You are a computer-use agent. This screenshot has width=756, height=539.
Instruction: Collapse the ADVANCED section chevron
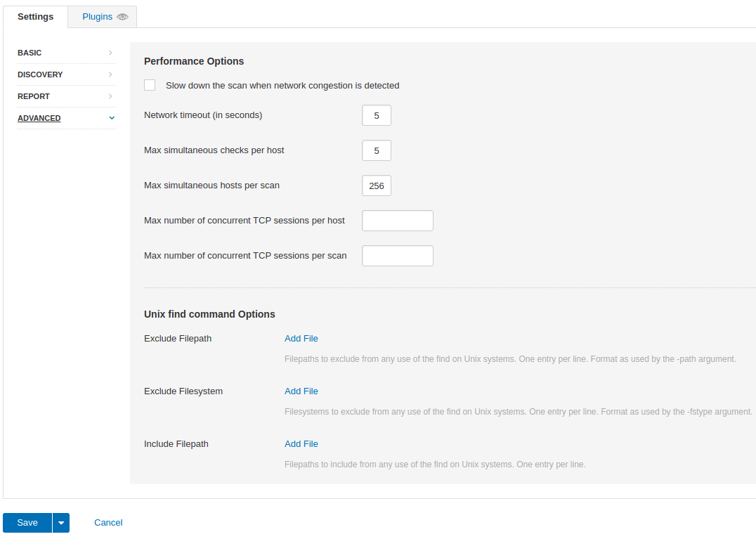click(112, 117)
